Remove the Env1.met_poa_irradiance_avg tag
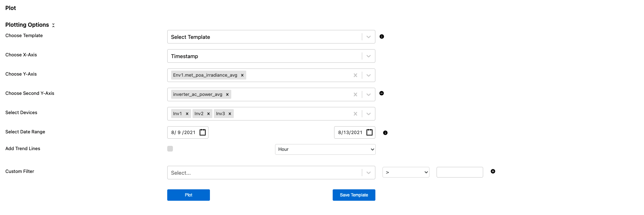644x215 pixels. click(242, 75)
